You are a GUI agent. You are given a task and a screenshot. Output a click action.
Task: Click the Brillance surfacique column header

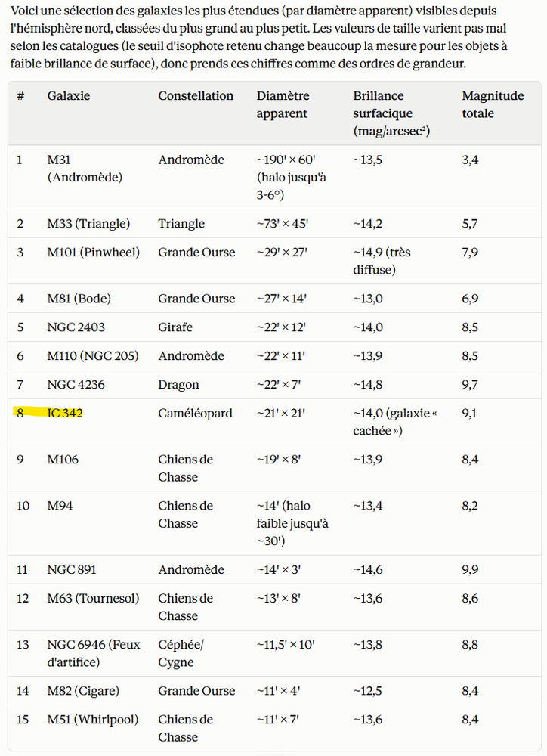(391, 113)
